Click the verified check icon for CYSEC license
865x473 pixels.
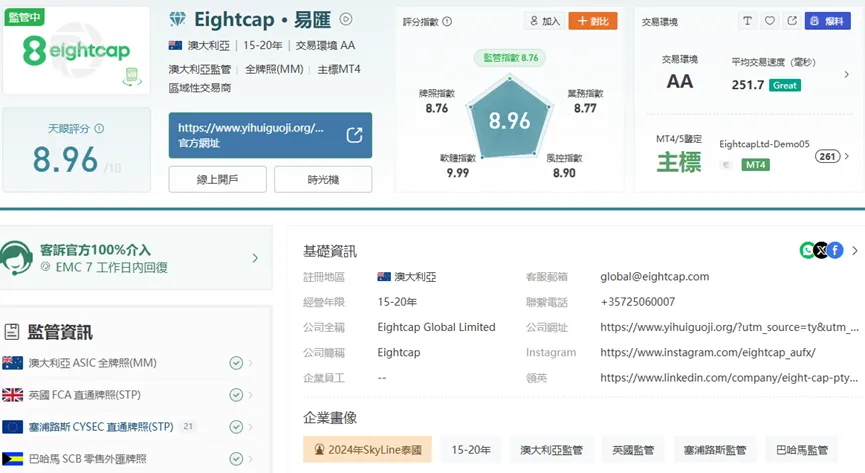coord(236,427)
